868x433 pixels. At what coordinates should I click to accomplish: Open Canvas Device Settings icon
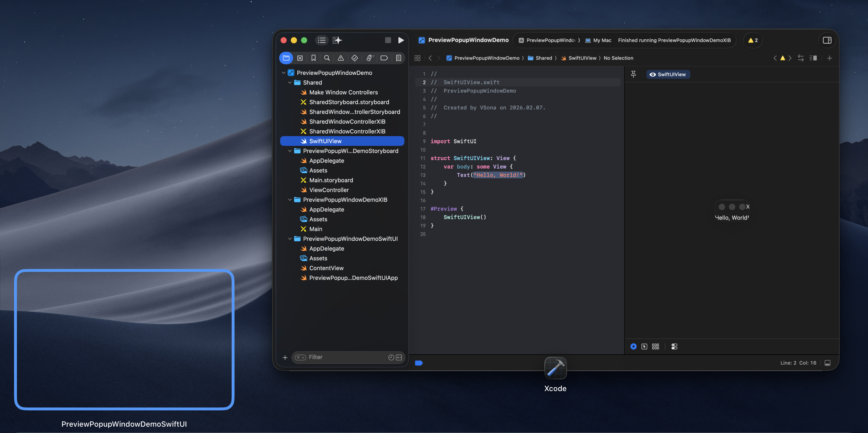pyautogui.click(x=674, y=346)
